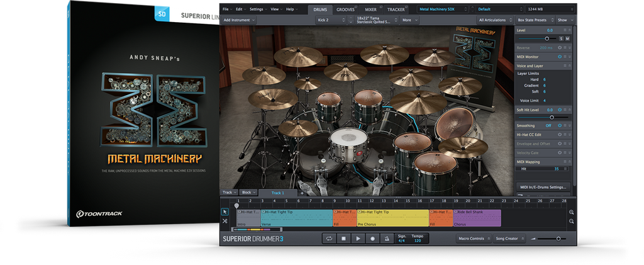The height and width of the screenshot is (265, 644).
Task: Toggle Smoothing power button
Action: [560, 126]
